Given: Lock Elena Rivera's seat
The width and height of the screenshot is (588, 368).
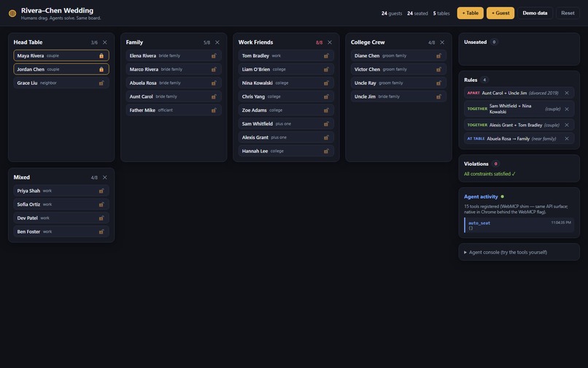Looking at the screenshot, I should pyautogui.click(x=214, y=55).
